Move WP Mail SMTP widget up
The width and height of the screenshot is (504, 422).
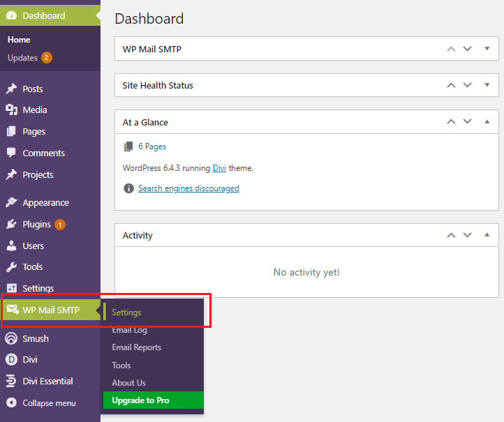pyautogui.click(x=451, y=49)
